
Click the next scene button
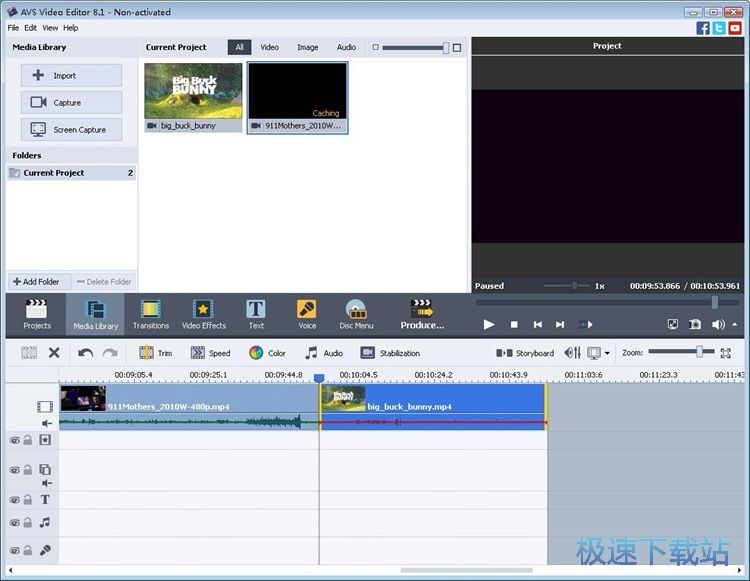click(x=586, y=324)
